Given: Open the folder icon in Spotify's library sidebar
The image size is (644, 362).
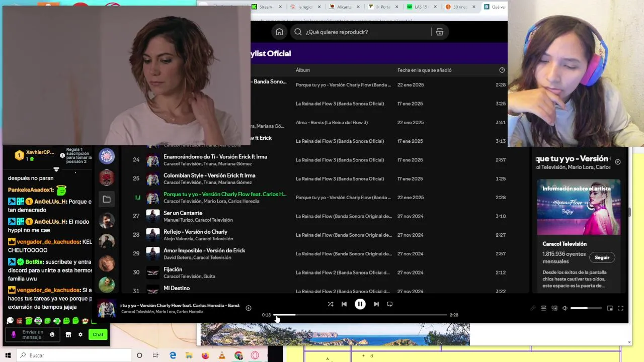Looking at the screenshot, I should point(107,200).
